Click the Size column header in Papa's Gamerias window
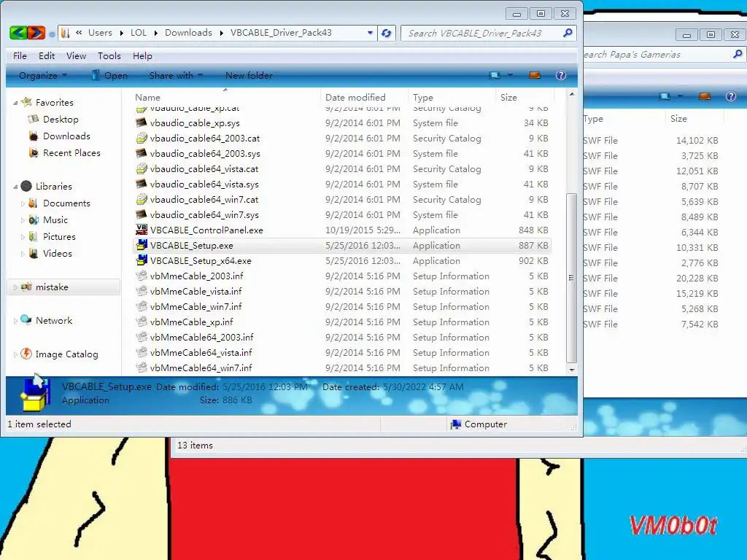The width and height of the screenshot is (747, 560). 694,119
